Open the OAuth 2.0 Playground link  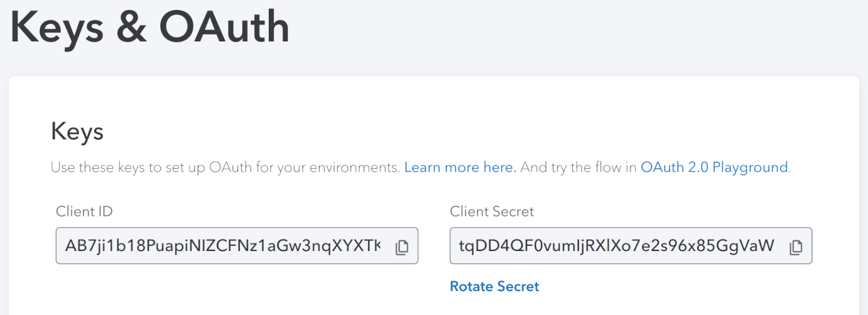(x=714, y=168)
